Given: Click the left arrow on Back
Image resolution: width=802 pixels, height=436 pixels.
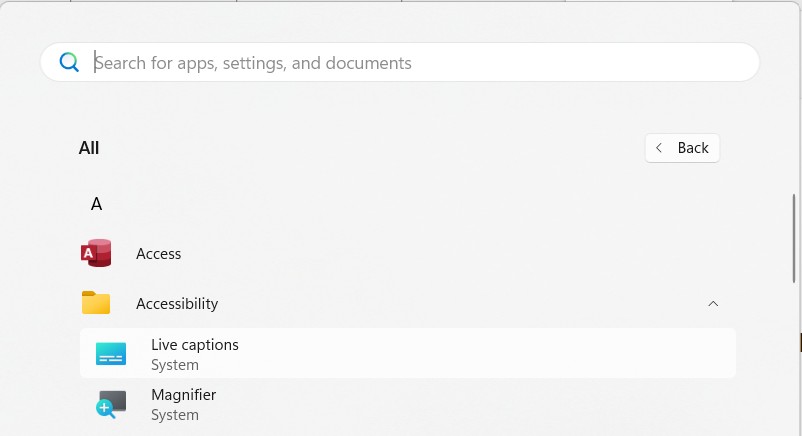Looking at the screenshot, I should click(659, 148).
